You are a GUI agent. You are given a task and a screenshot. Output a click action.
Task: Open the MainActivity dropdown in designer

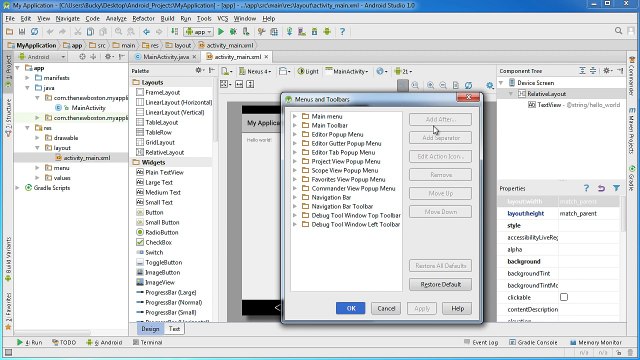[x=347, y=71]
